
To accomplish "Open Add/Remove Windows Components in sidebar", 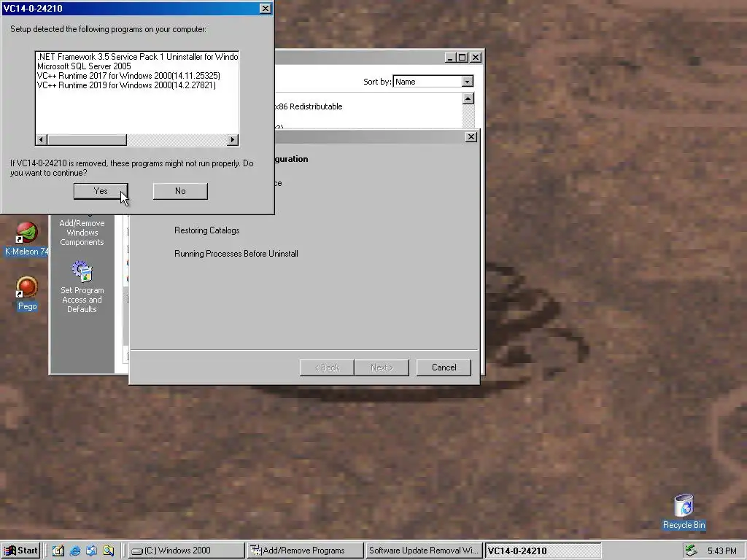I will click(x=82, y=233).
